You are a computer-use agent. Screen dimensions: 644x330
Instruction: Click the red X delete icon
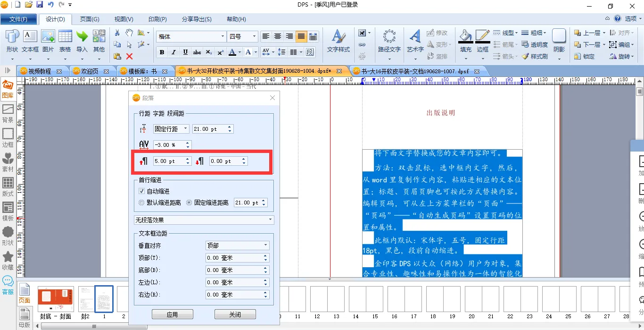129,56
